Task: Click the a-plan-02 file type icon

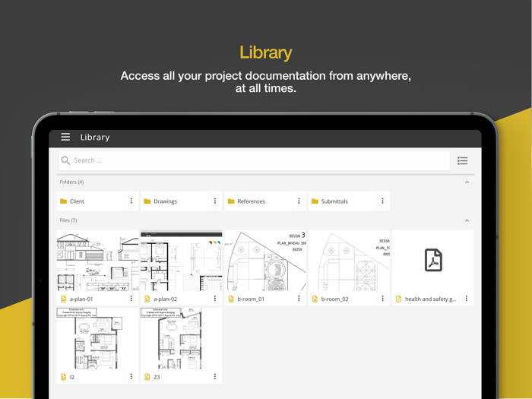Action: 147,299
